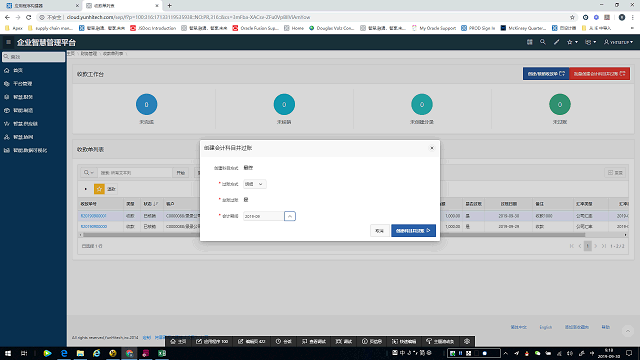The height and width of the screenshot is (360, 640).
Task: Open the star favorites dropdown in header
Action: [x=572, y=42]
